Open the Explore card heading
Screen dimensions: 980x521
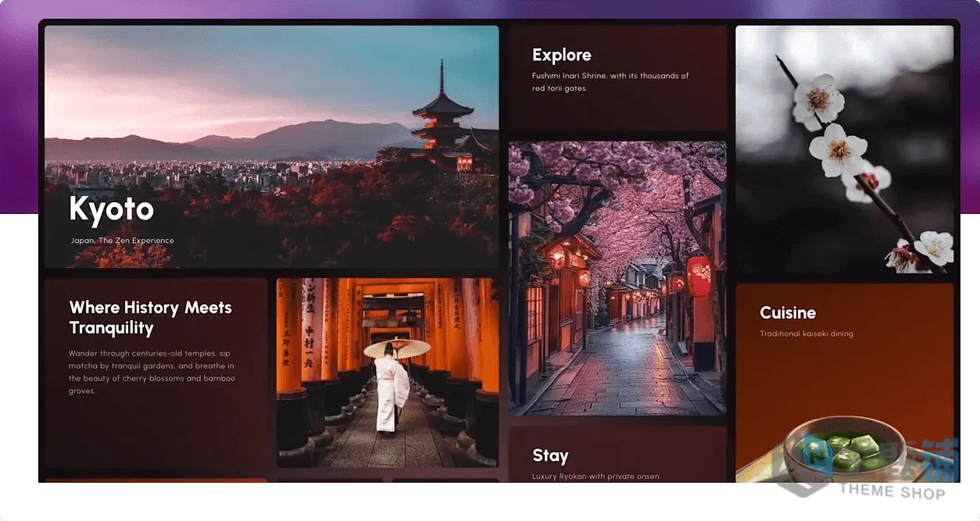562,55
